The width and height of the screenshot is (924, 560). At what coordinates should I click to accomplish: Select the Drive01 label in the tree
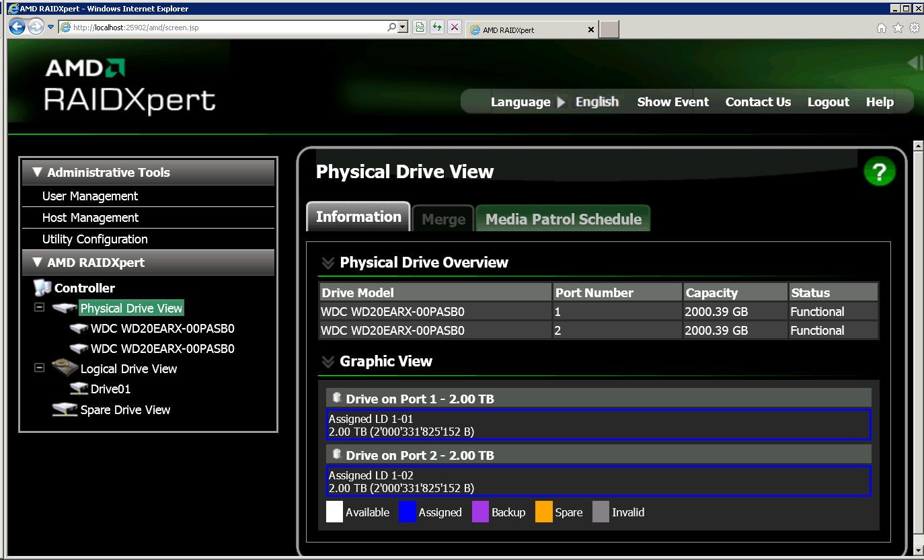(x=110, y=389)
